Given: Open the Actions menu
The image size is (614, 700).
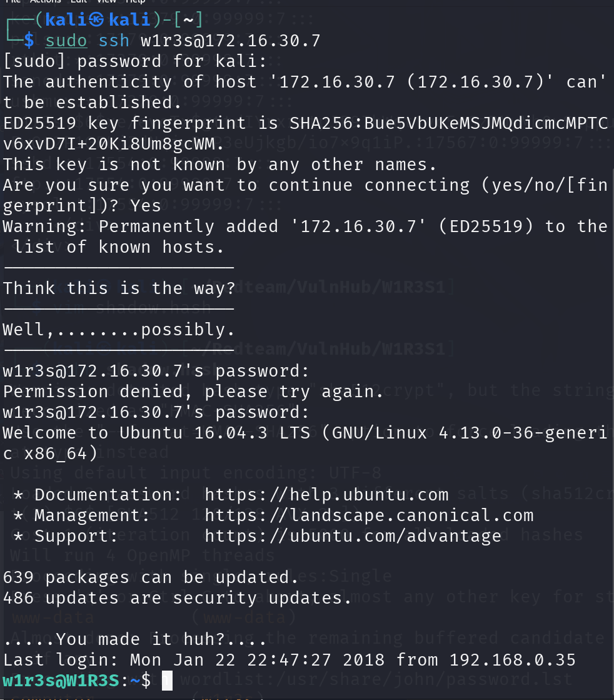Looking at the screenshot, I should click(46, 1).
